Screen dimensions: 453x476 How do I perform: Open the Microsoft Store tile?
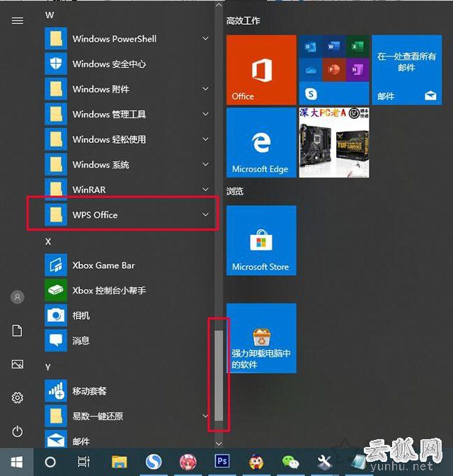coord(261,240)
